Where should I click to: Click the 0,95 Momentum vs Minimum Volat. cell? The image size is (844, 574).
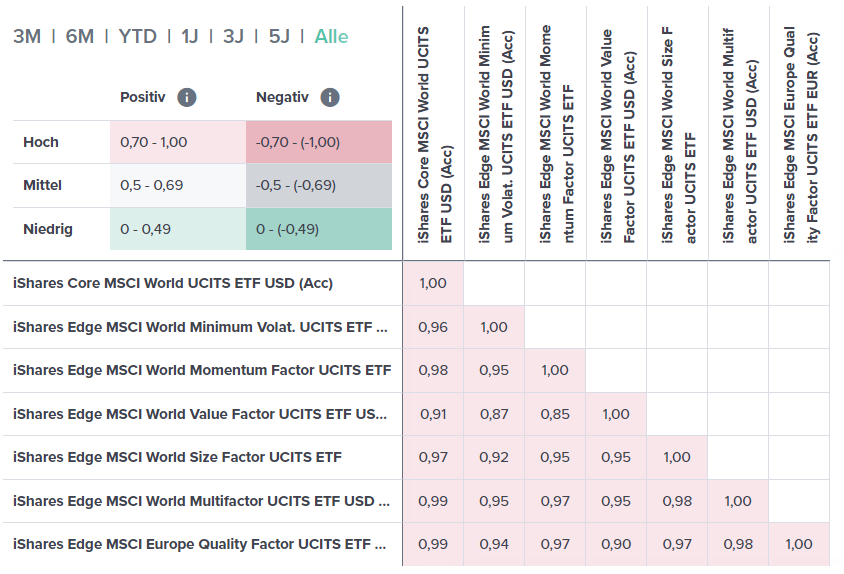coord(494,370)
